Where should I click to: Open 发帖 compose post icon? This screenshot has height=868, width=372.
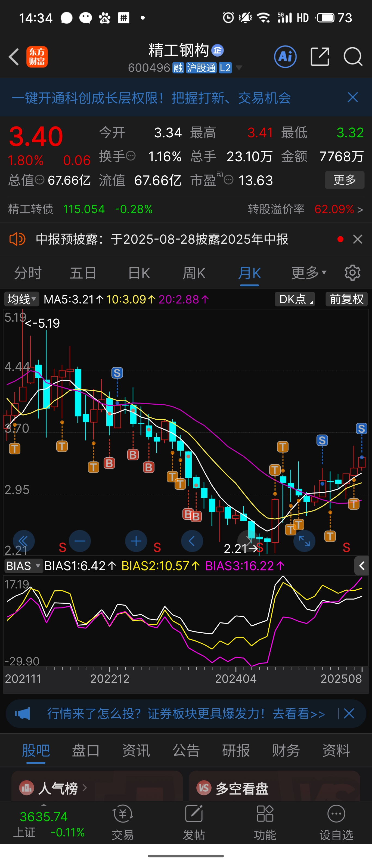pos(194,823)
